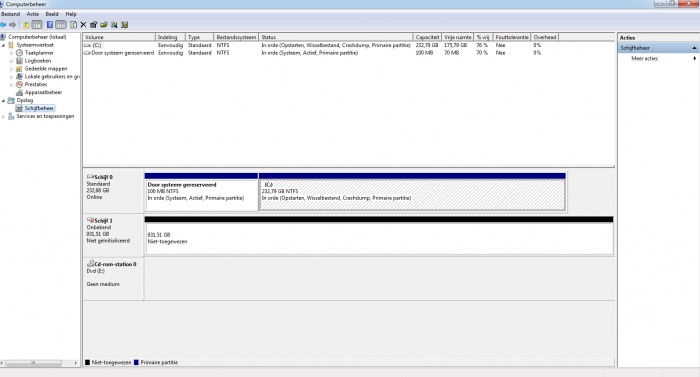
Task: Expand the Prestaties node
Action: click(x=12, y=84)
